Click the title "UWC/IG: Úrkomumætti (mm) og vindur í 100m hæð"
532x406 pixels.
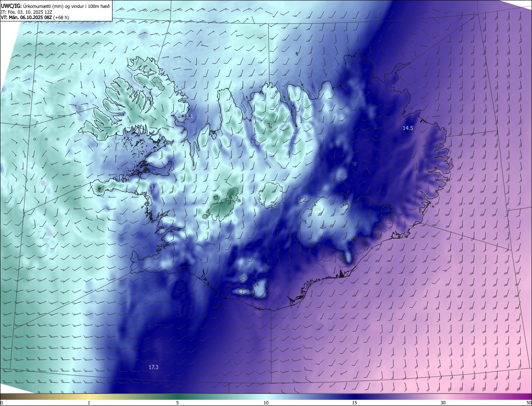[x=55, y=5]
